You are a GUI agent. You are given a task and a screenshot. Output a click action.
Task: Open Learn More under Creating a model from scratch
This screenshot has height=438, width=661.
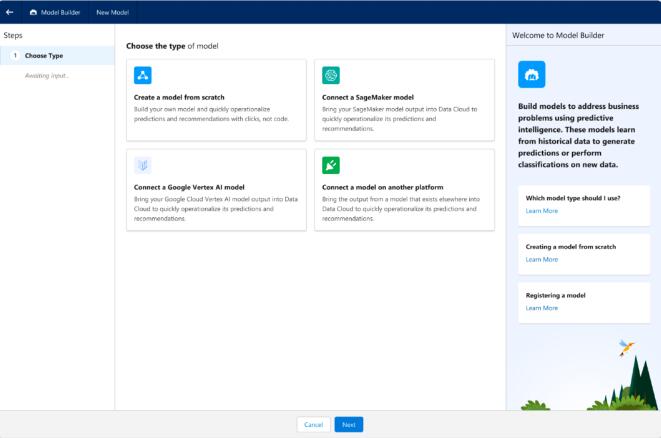click(x=542, y=259)
